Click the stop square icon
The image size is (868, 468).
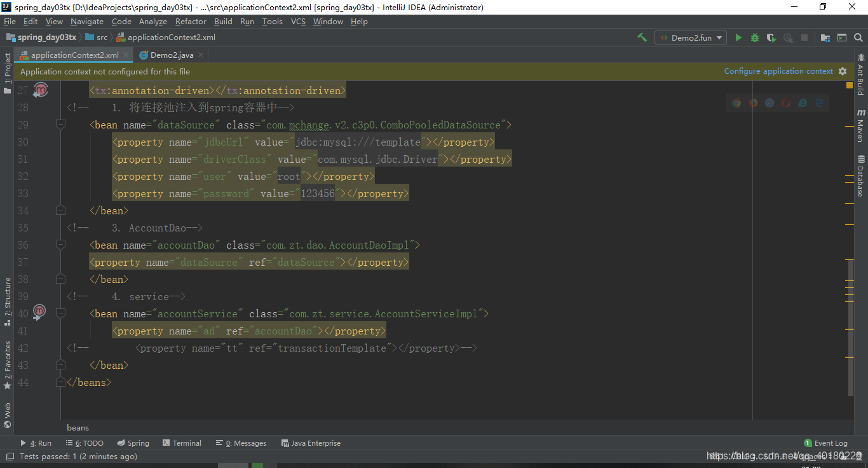click(x=804, y=38)
